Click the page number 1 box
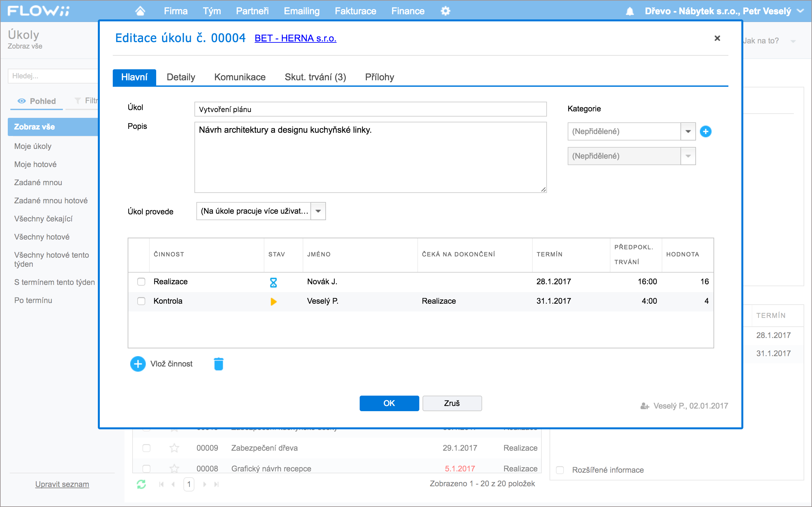Viewport: 812px width, 507px height. click(x=189, y=484)
